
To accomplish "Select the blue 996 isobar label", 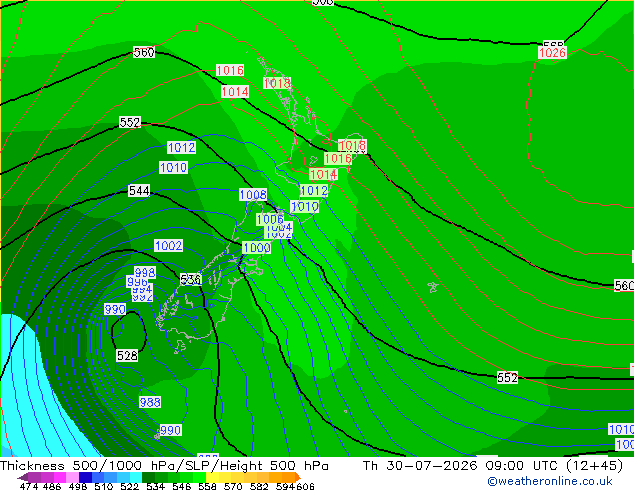I will coord(137,281).
